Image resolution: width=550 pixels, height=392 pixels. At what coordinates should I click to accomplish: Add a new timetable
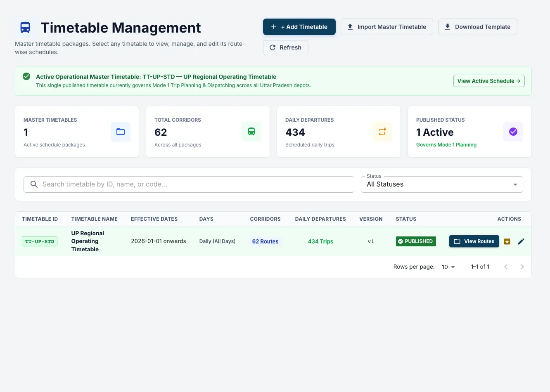point(299,27)
